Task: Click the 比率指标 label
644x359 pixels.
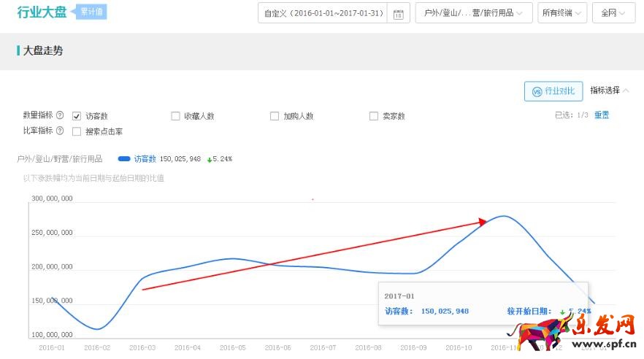Action: (x=38, y=131)
